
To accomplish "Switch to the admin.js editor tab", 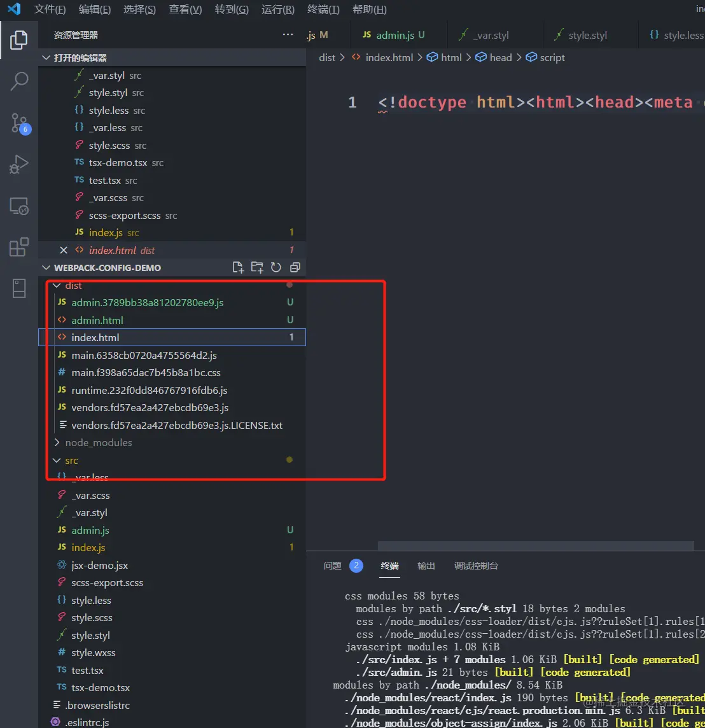I will (398, 35).
